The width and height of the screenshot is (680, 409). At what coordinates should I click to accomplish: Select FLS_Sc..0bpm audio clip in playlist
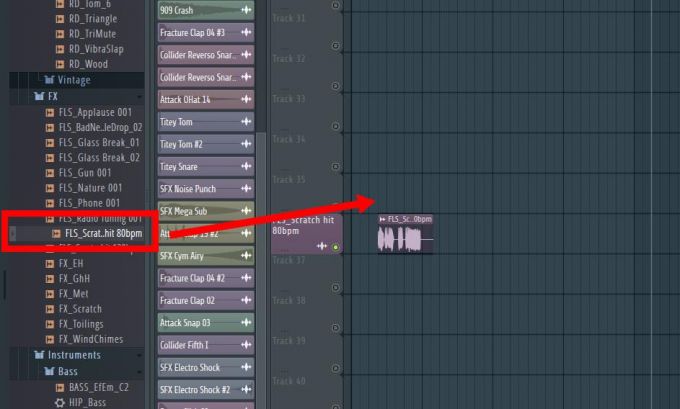click(x=405, y=234)
